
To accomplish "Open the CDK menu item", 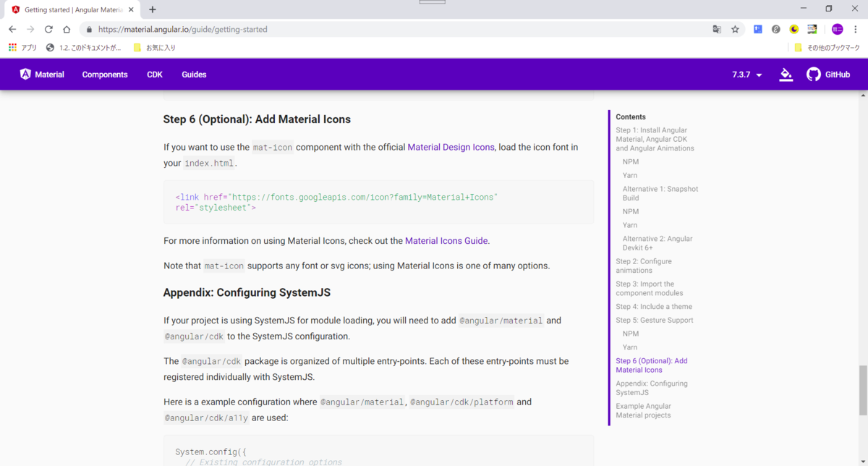I will (155, 75).
